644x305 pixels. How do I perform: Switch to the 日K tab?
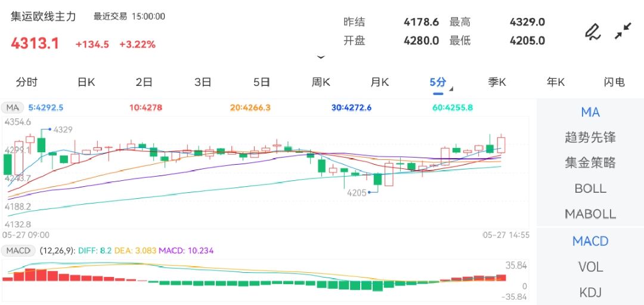click(x=86, y=82)
